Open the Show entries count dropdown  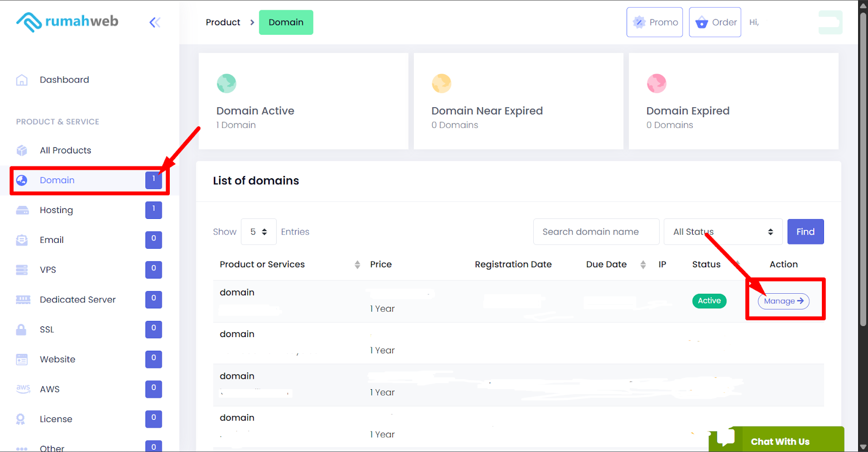pos(259,232)
